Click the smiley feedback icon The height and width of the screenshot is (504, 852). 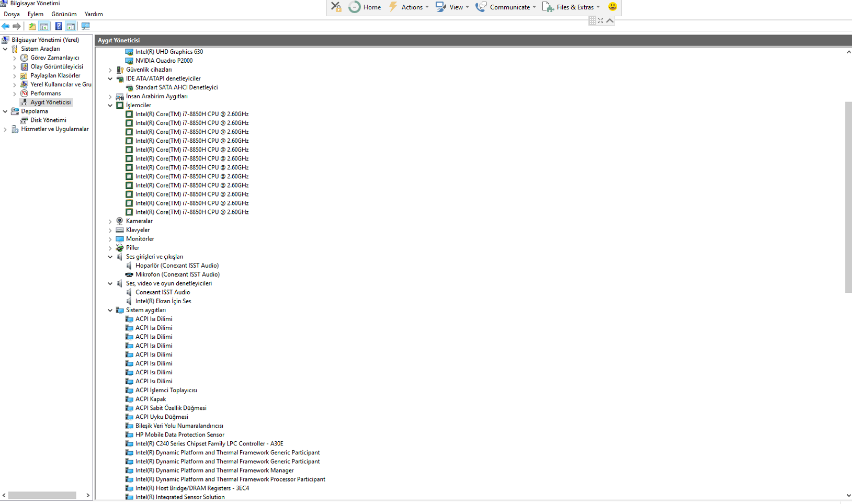pyautogui.click(x=612, y=7)
